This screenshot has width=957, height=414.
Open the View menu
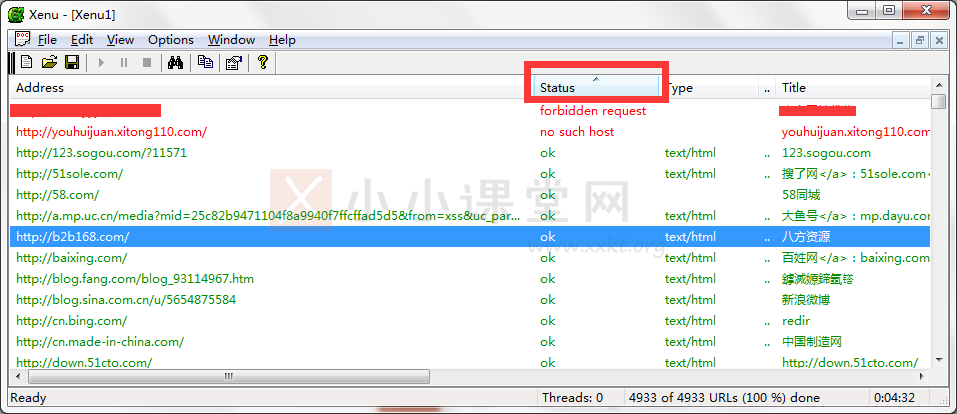point(120,40)
